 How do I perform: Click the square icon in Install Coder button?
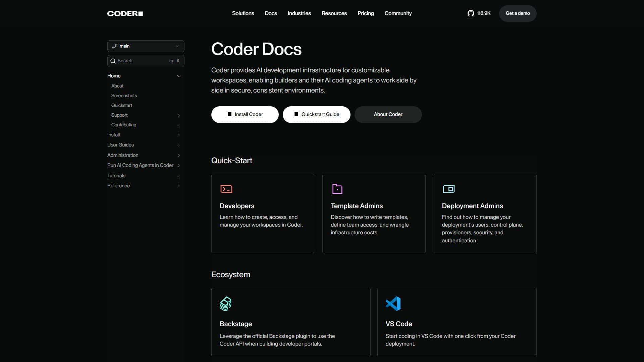[229, 114]
